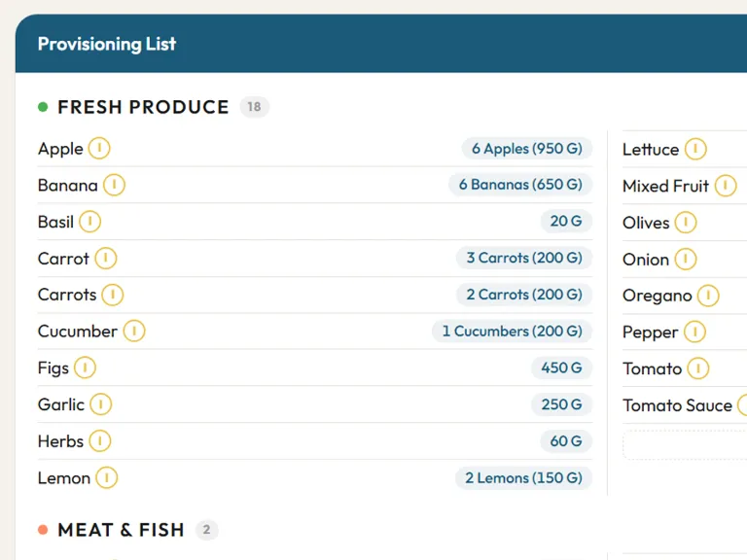Select the '2 Lemons (150 G)' quantity badge

click(523, 477)
